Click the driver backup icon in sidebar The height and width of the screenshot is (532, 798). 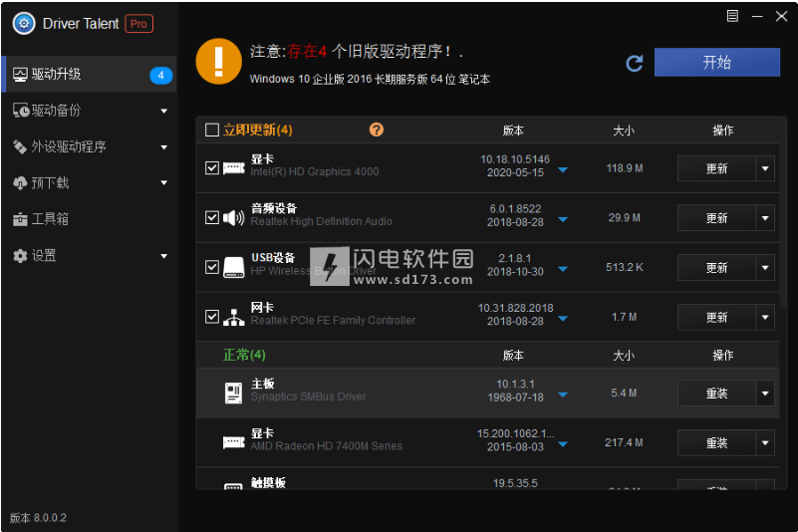(21, 111)
